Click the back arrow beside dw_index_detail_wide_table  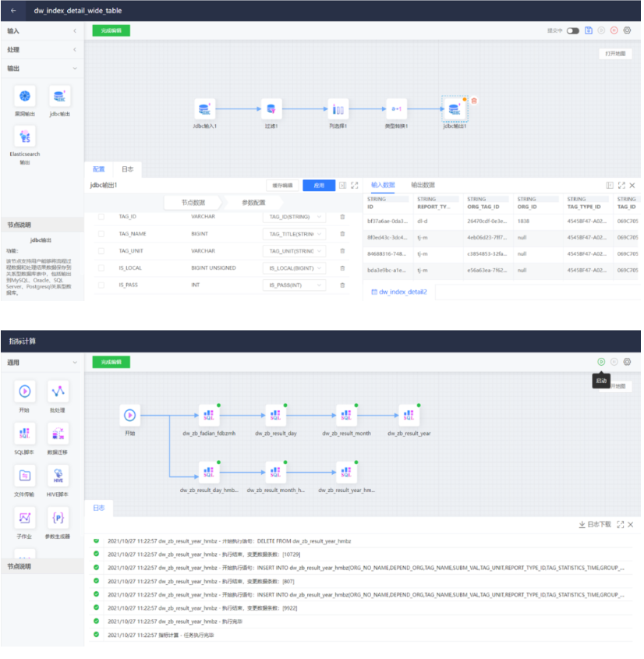[x=13, y=11]
